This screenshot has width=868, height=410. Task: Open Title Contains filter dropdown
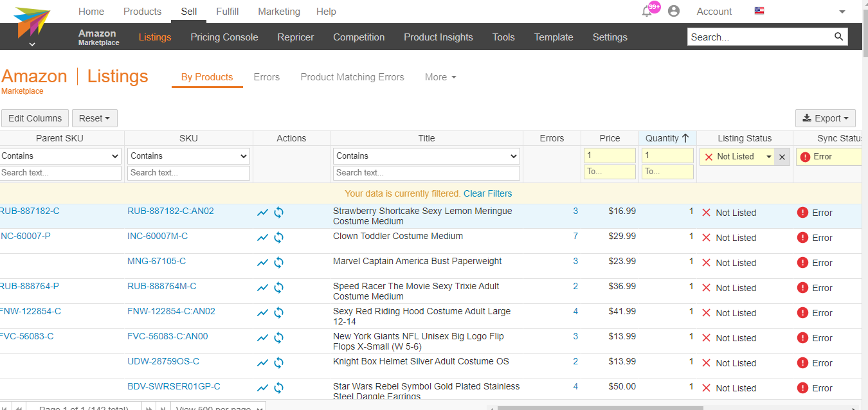pos(426,156)
